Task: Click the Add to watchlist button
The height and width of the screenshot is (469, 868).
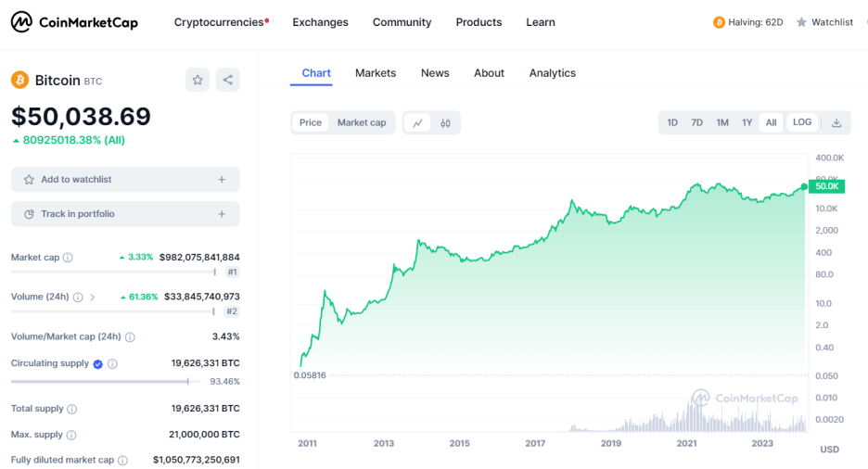Action: [125, 180]
